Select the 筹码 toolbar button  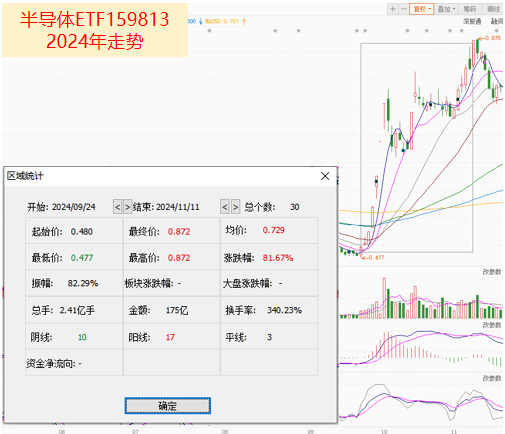point(470,9)
